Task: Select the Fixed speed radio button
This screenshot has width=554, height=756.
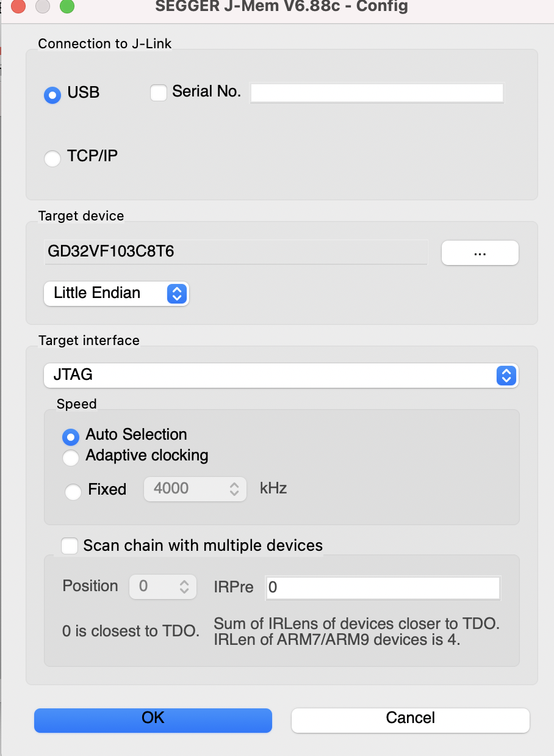Action: (73, 492)
